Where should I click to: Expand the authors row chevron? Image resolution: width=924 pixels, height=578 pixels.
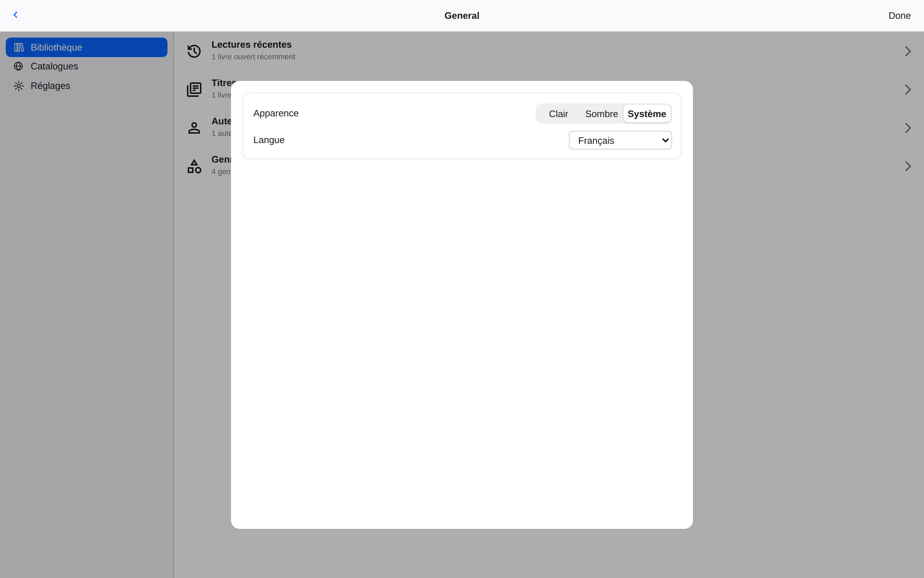click(908, 128)
